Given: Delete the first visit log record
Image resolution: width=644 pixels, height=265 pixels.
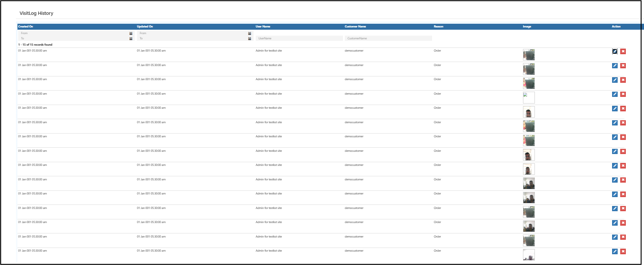Looking at the screenshot, I should (623, 51).
